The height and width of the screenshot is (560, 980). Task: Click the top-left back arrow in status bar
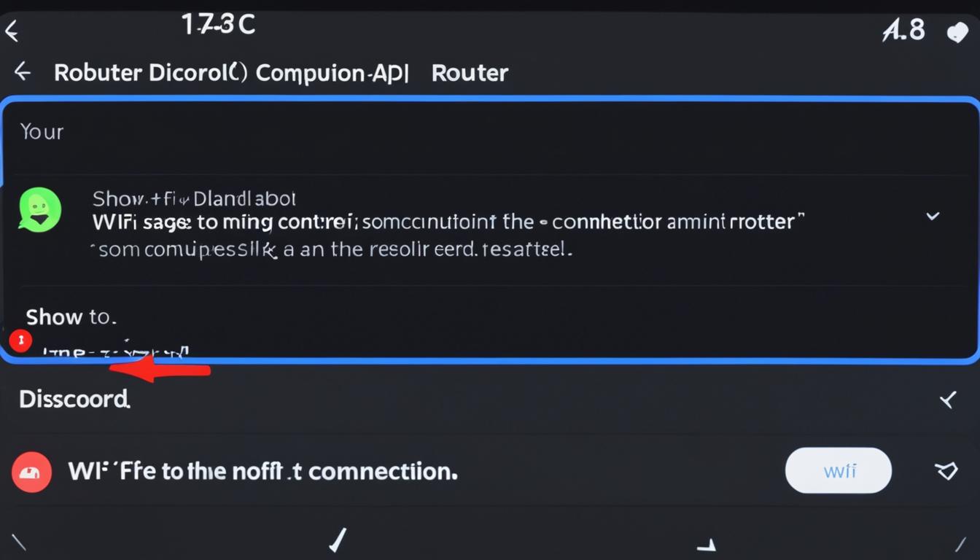12,31
